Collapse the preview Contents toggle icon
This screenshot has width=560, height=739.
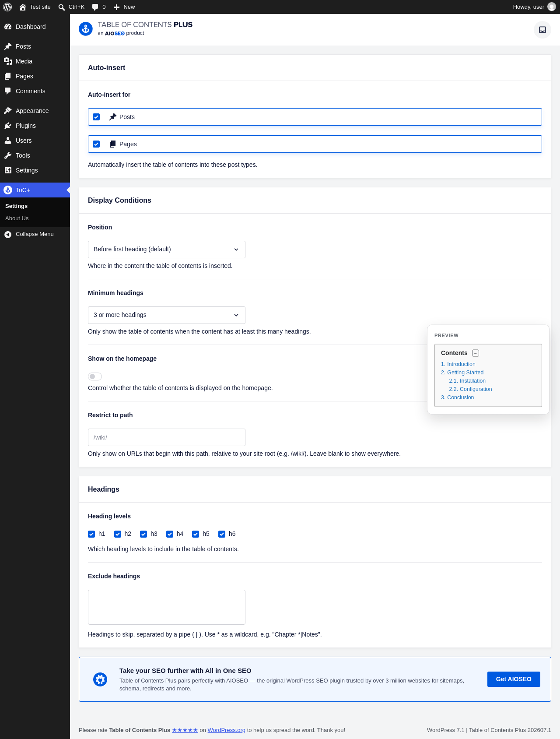476,353
